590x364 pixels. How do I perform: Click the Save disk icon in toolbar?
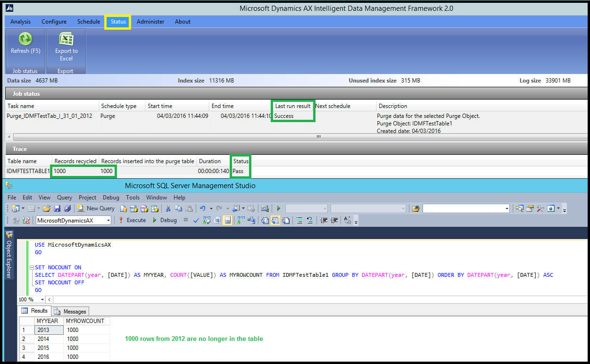57,208
